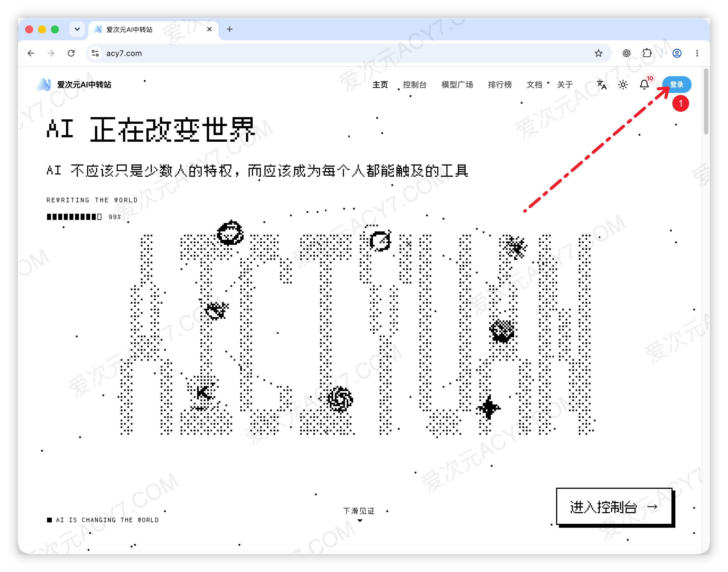This screenshot has width=728, height=572.
Task: Select the 爱次元AI中转站 browser tab
Action: pos(153,29)
